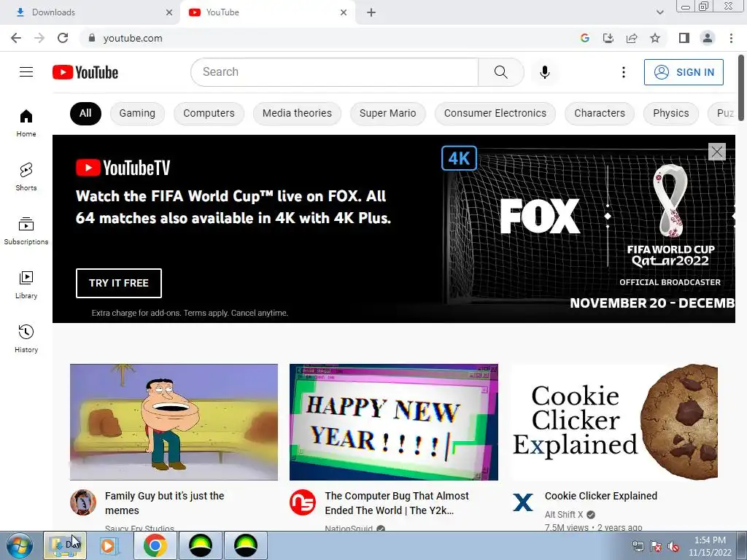This screenshot has width=747, height=560.
Task: Open Subscriptions from the sidebar
Action: pyautogui.click(x=26, y=231)
